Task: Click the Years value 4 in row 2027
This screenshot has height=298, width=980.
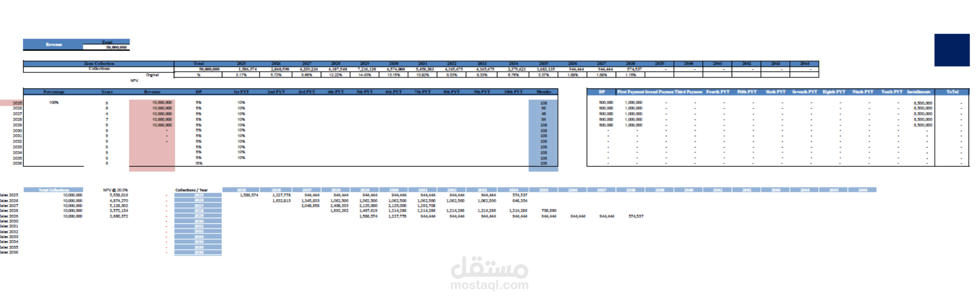Action: tap(107, 114)
